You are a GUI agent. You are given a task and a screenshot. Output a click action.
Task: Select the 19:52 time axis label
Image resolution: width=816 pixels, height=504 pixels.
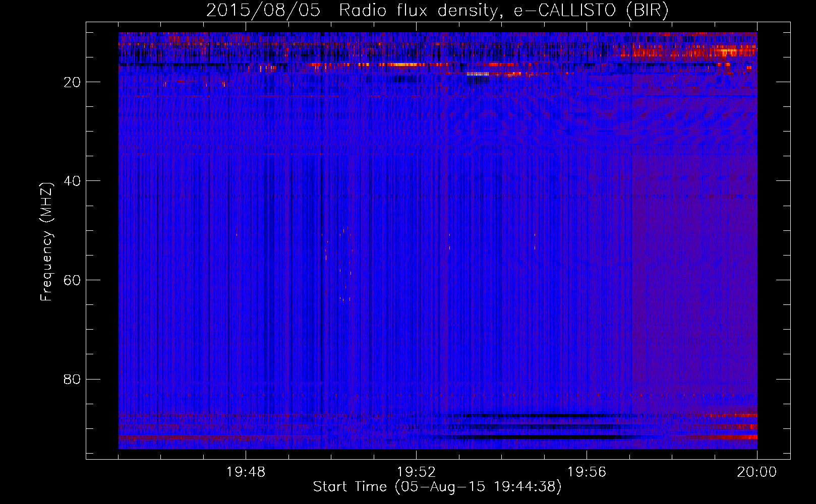(417, 472)
